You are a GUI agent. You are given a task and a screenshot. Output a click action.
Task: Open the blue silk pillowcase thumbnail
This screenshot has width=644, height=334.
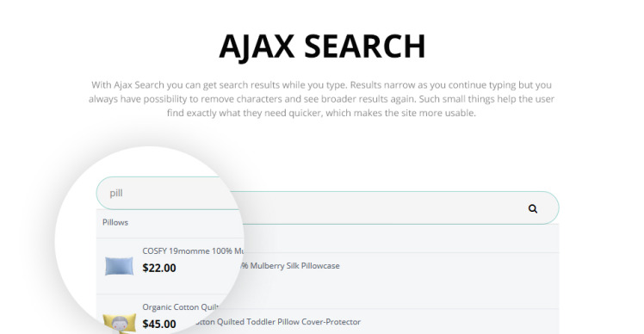tap(119, 266)
